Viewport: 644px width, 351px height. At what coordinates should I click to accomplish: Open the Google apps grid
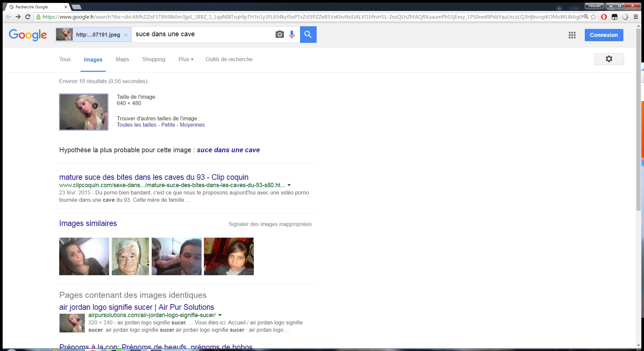coord(572,35)
